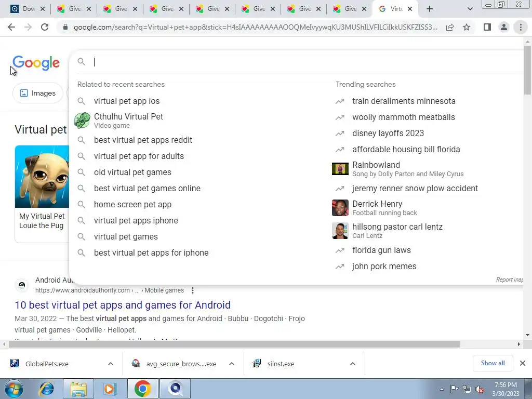Select 'best virtual pet apps for iphone' suggestion

(x=151, y=253)
